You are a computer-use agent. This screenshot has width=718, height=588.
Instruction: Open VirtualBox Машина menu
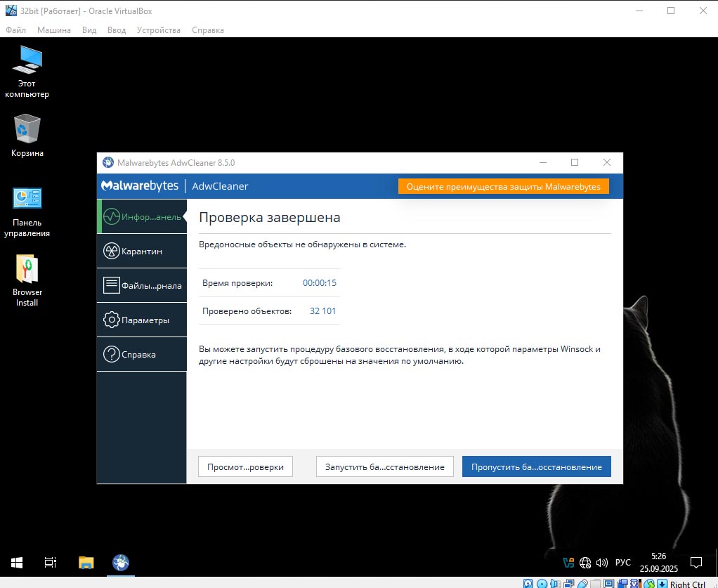point(54,30)
